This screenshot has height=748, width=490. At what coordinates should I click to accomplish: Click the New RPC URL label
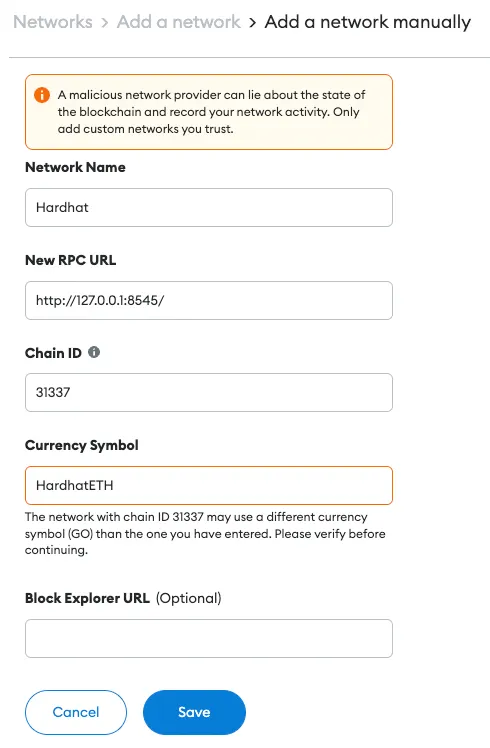point(71,260)
